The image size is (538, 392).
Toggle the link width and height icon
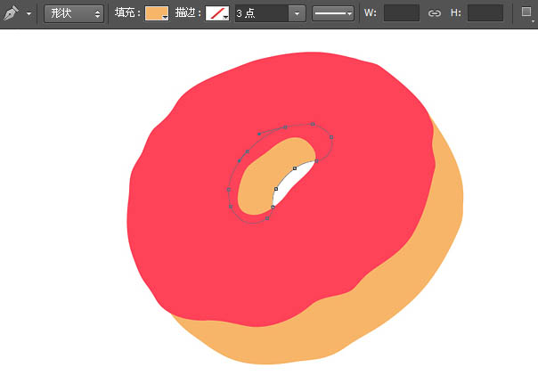click(x=435, y=13)
